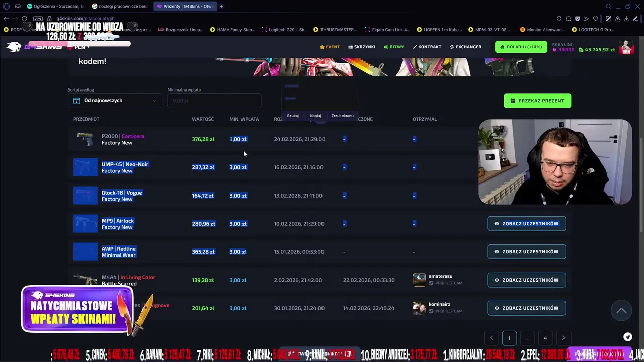Select the Prezenty | G4Skins tab
Viewport: 644px width, 362px height.
[x=185, y=6]
